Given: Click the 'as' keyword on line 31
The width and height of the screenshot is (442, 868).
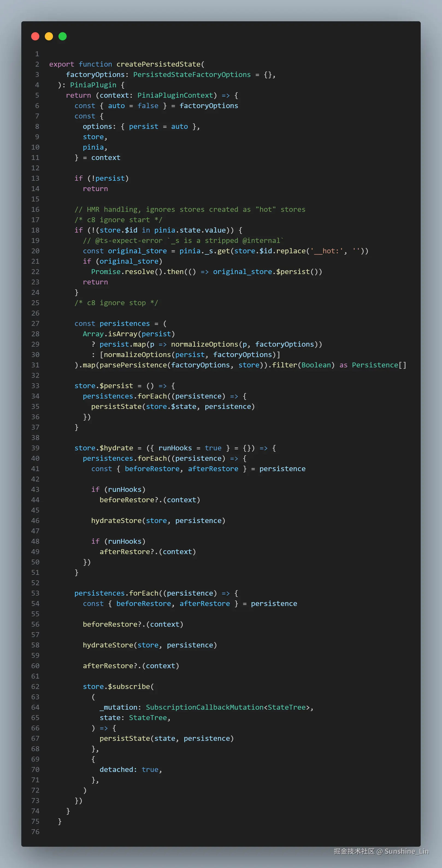Looking at the screenshot, I should point(343,365).
